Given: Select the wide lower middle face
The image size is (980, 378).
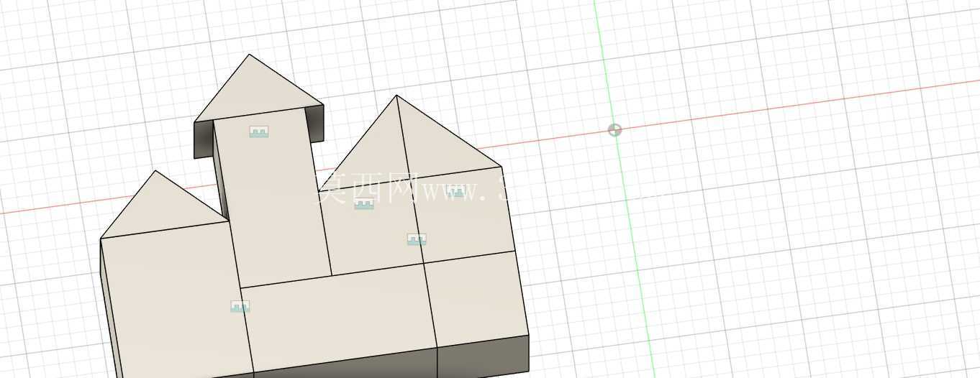Looking at the screenshot, I should [338, 316].
